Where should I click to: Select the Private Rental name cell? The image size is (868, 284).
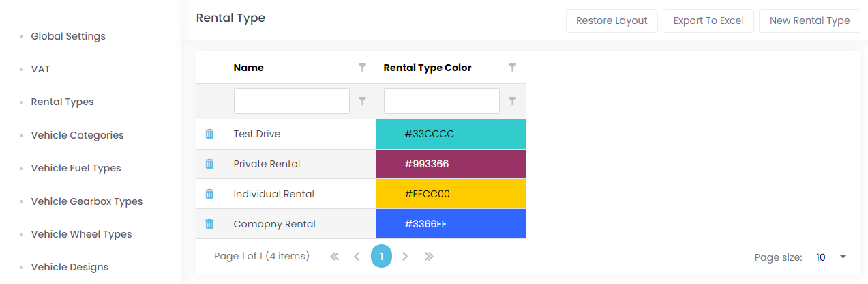click(x=301, y=164)
